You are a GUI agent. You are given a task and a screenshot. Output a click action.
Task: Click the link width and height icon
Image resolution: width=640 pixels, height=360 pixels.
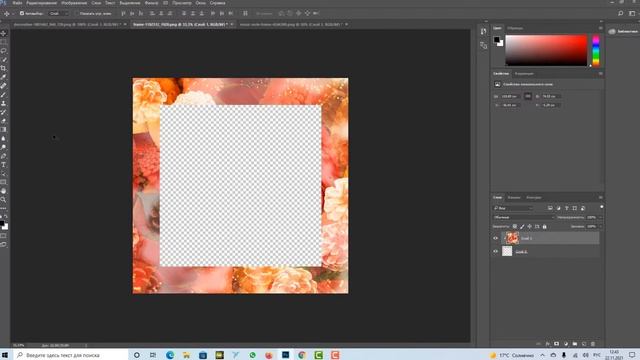(x=528, y=96)
